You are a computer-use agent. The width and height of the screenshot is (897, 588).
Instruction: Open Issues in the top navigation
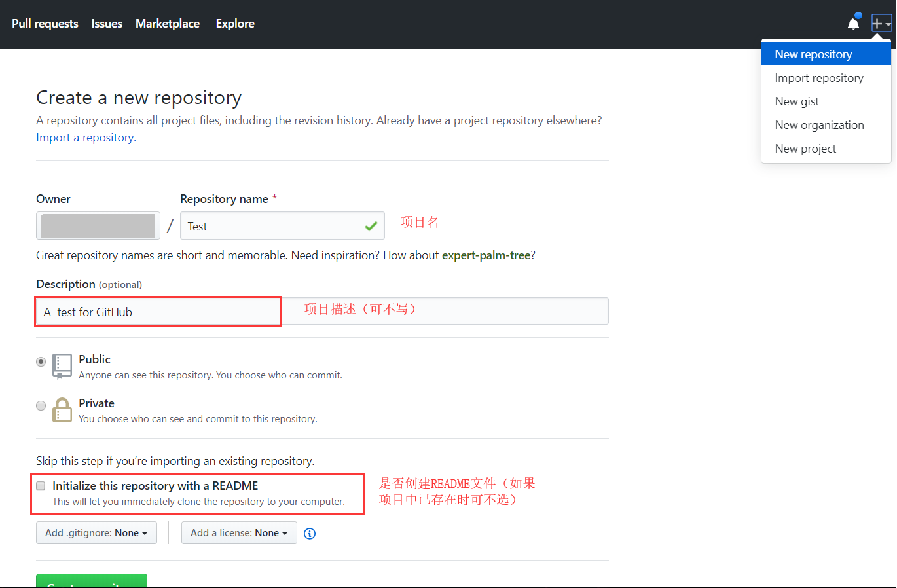pos(107,24)
